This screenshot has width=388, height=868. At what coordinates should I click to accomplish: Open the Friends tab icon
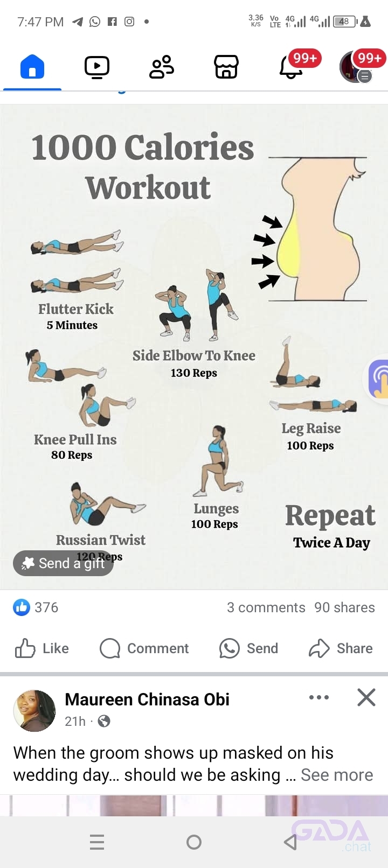click(162, 67)
